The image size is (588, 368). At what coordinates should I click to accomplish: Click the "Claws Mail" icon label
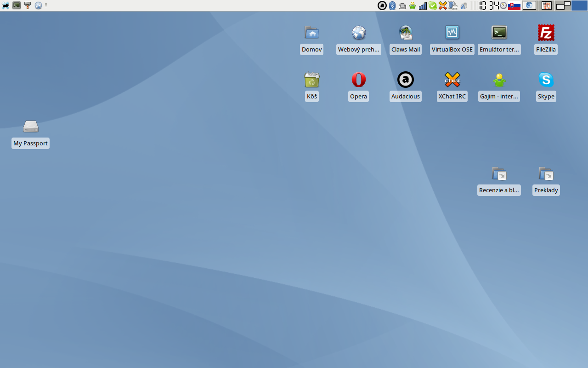[406, 49]
